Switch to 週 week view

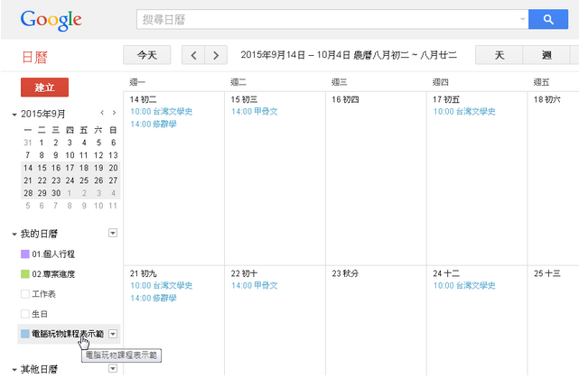pyautogui.click(x=546, y=56)
